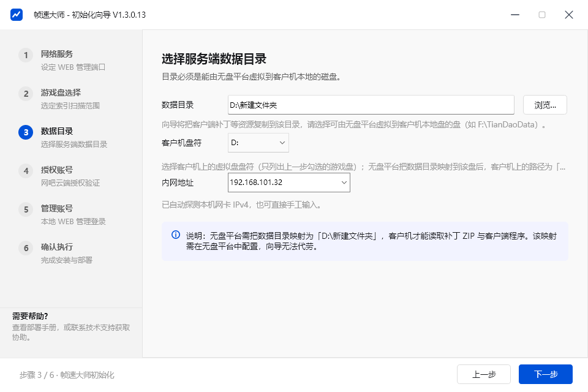Click the 内网地址 field label
Image resolution: width=588 pixels, height=392 pixels.
point(178,183)
